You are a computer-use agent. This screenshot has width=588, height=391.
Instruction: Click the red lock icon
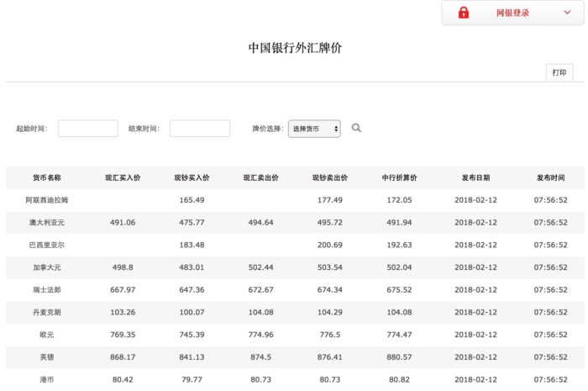coord(464,13)
